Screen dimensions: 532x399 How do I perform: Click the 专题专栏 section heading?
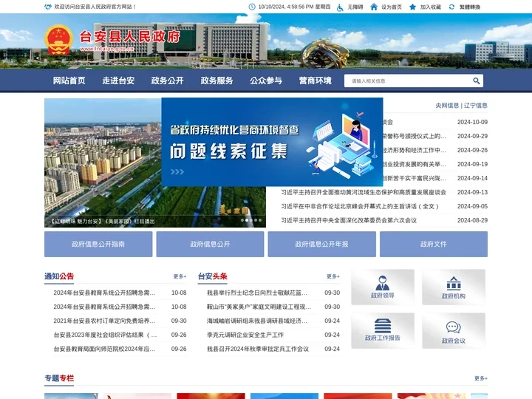click(x=59, y=378)
